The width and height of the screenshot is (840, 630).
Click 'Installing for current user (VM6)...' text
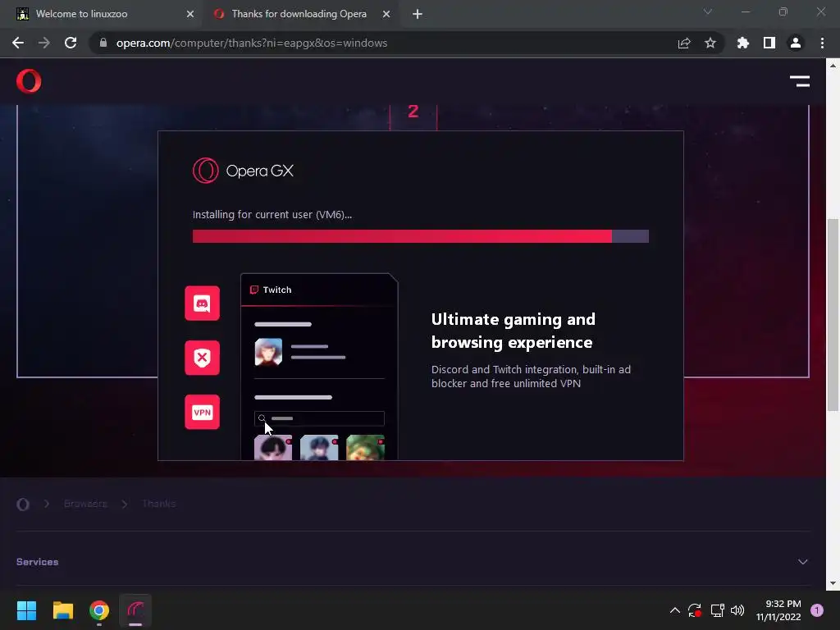[272, 214]
